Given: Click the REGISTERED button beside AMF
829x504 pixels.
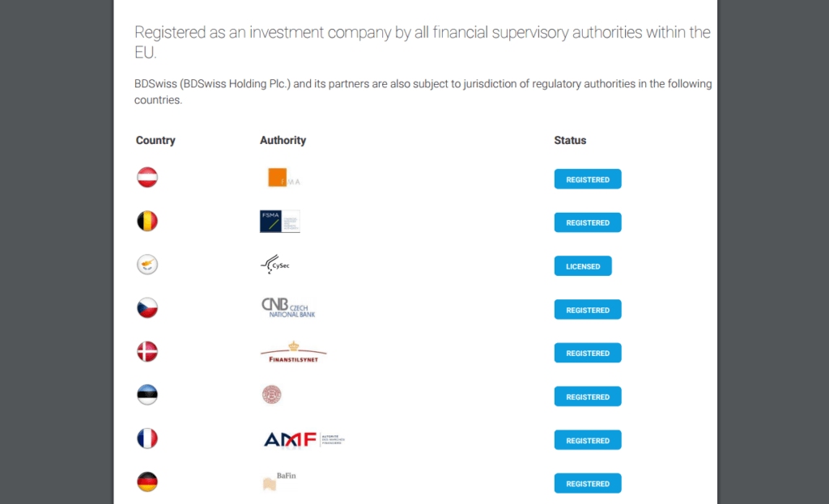Looking at the screenshot, I should pos(588,440).
